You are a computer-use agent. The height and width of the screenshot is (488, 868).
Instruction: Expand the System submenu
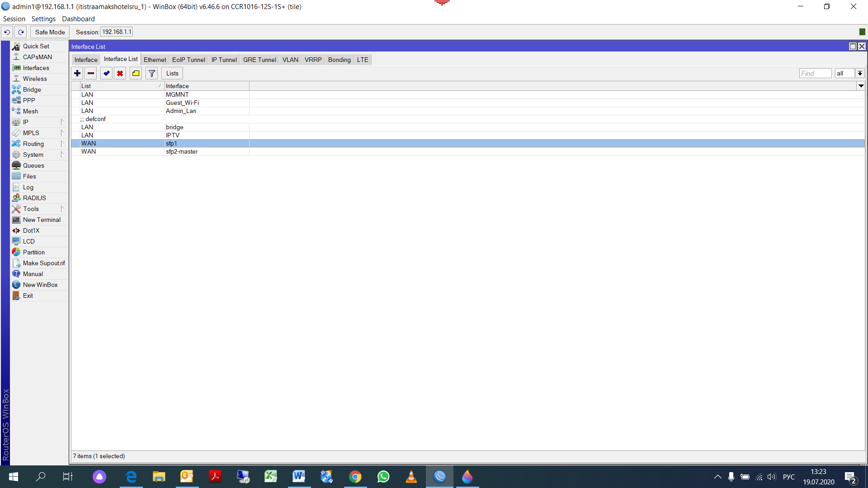point(39,155)
